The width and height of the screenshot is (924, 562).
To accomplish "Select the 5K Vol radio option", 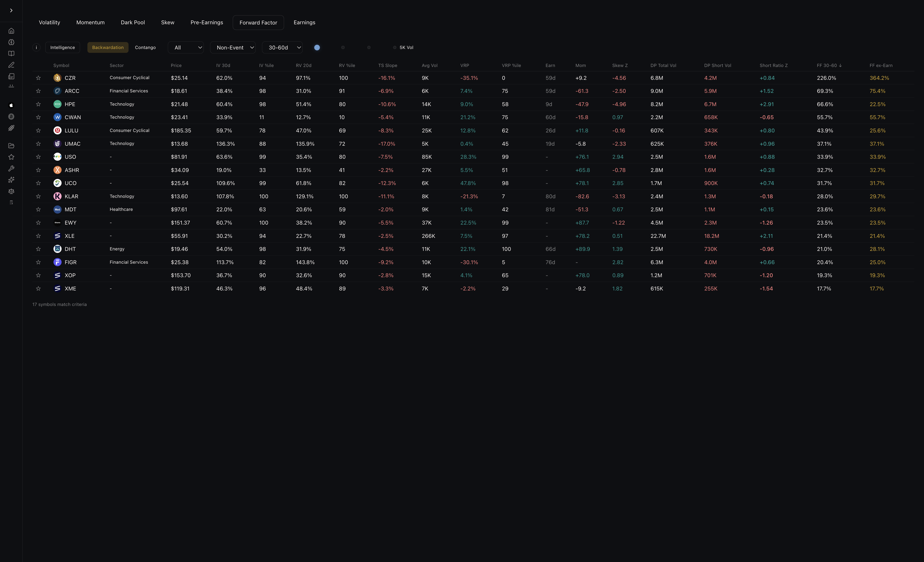I will [x=395, y=47].
